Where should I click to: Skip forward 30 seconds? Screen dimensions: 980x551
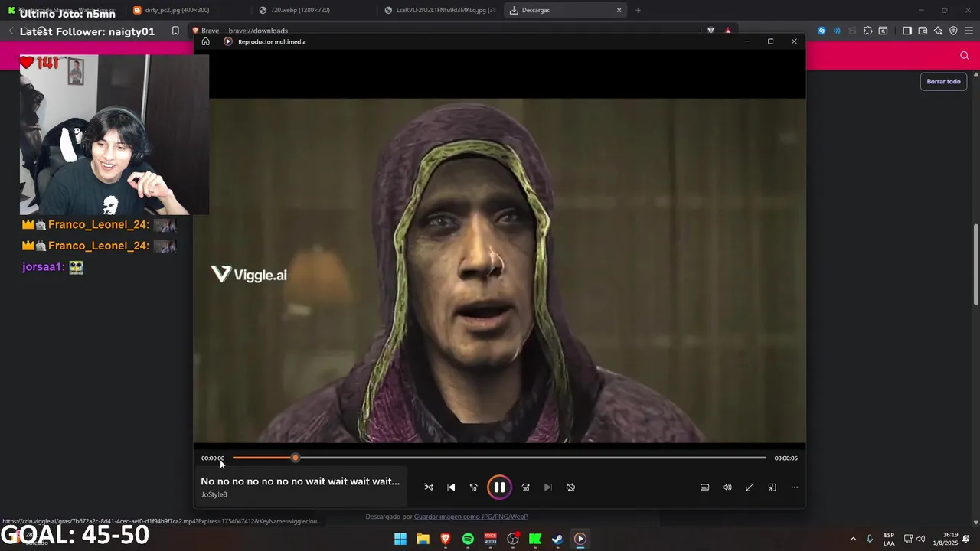tap(526, 487)
